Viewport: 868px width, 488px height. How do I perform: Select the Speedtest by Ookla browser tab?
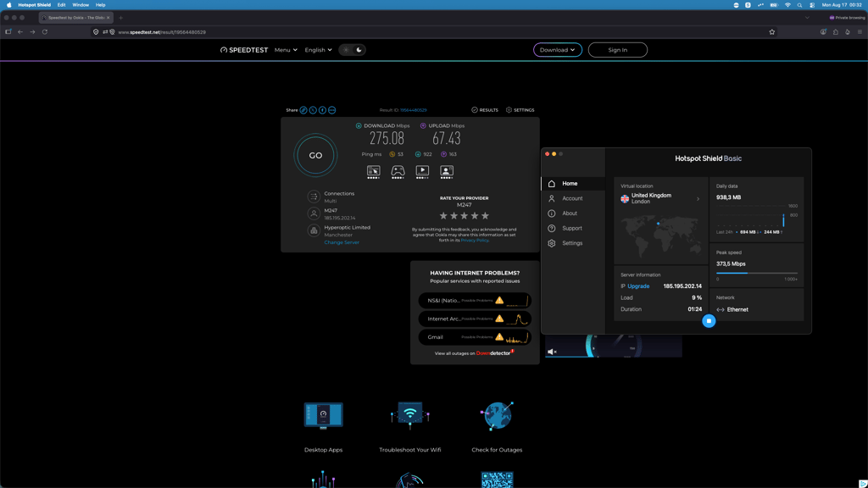(76, 18)
